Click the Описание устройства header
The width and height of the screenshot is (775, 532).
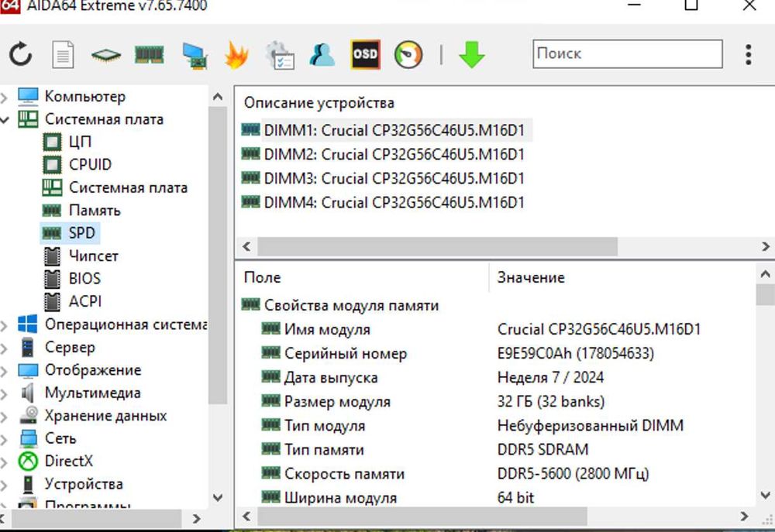pos(319,103)
